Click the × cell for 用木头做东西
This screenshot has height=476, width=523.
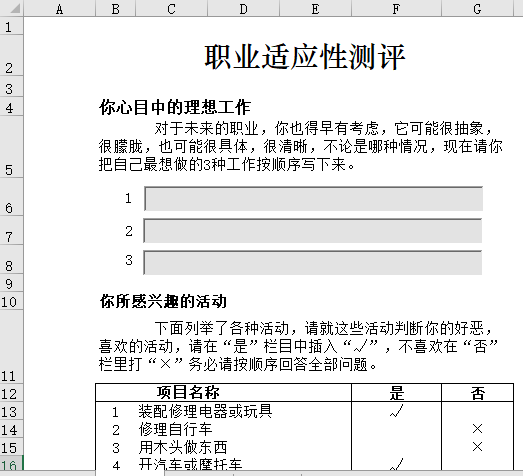pos(477,447)
